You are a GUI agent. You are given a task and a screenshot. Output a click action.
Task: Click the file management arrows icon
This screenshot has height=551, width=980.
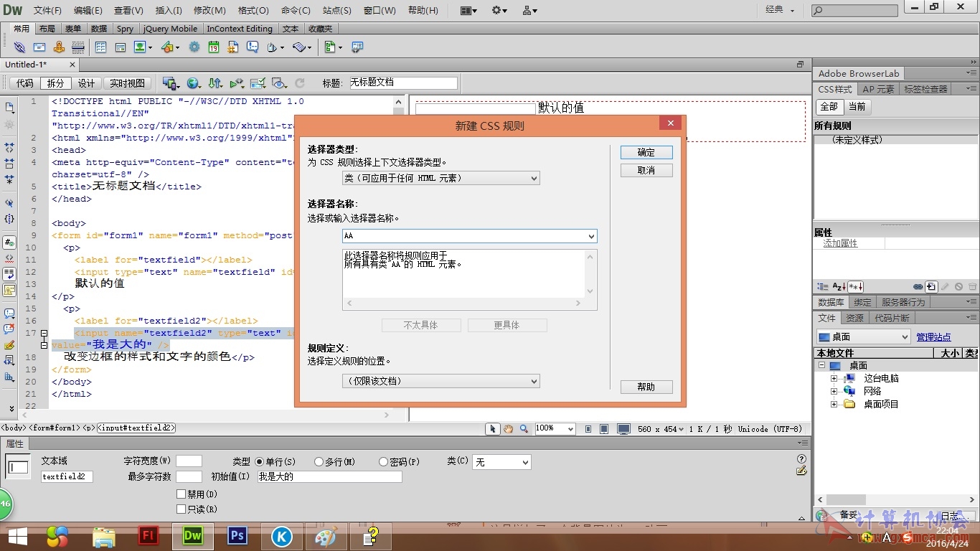215,83
